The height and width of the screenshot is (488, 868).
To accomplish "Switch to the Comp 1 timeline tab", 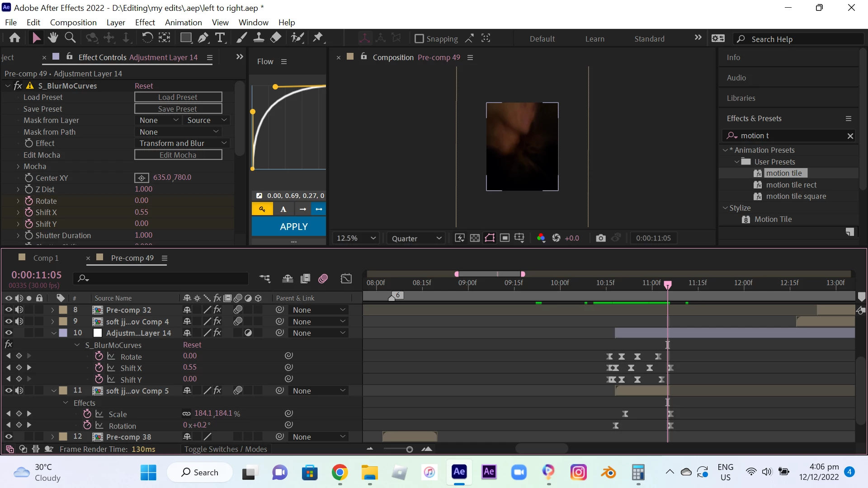I will tap(46, 258).
